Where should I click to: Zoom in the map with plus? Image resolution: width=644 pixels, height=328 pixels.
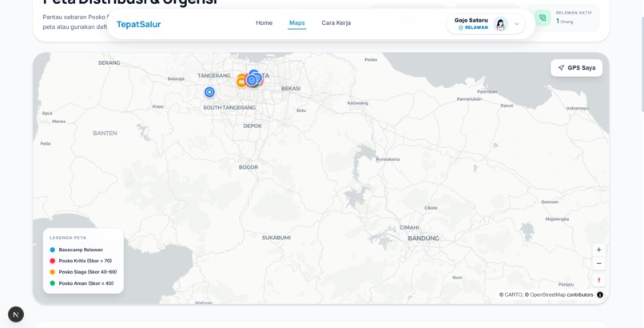pyautogui.click(x=598, y=250)
